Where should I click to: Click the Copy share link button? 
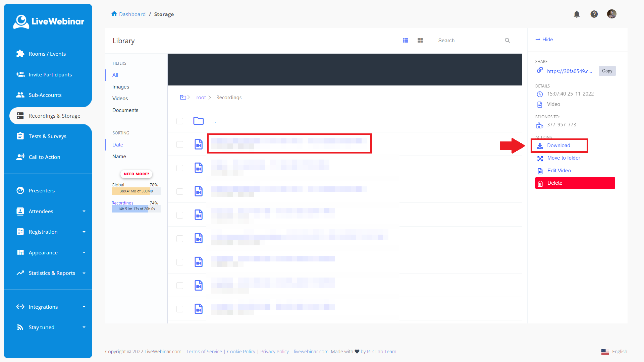607,71
